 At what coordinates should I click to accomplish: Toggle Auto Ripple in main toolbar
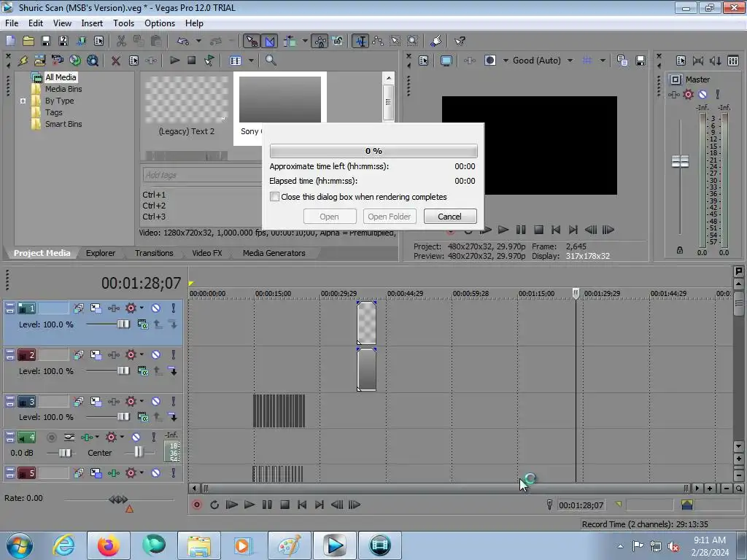[289, 41]
